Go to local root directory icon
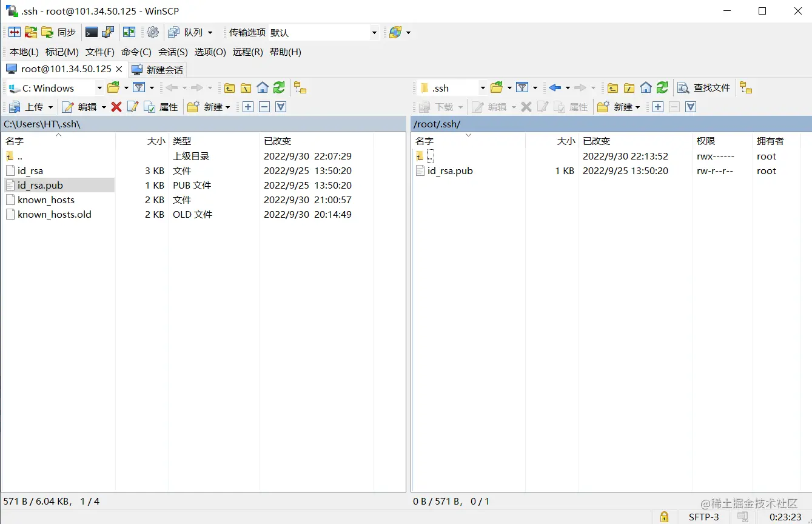This screenshot has height=524, width=812. pos(246,88)
